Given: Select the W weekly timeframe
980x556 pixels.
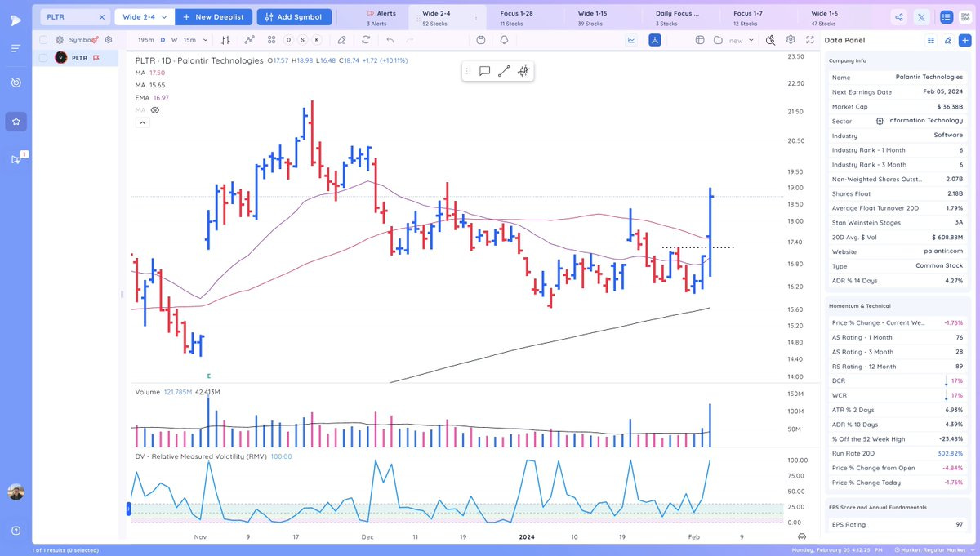Looking at the screenshot, I should 174,40.
